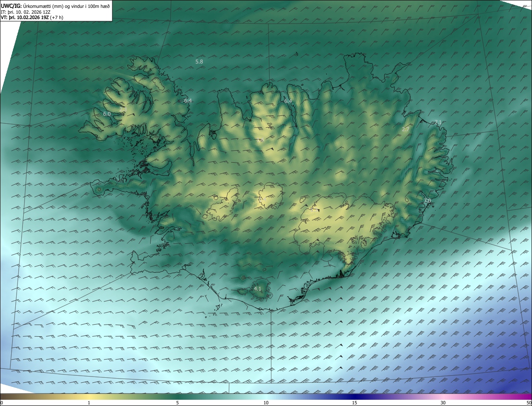Click the 7.0 value label on the map
The height and width of the screenshot is (406, 532).
click(x=427, y=201)
